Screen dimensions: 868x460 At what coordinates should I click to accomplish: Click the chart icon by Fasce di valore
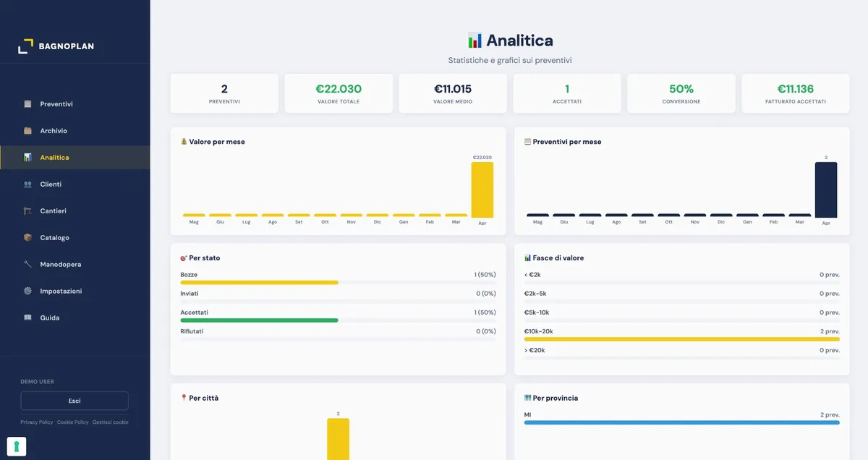pos(527,258)
